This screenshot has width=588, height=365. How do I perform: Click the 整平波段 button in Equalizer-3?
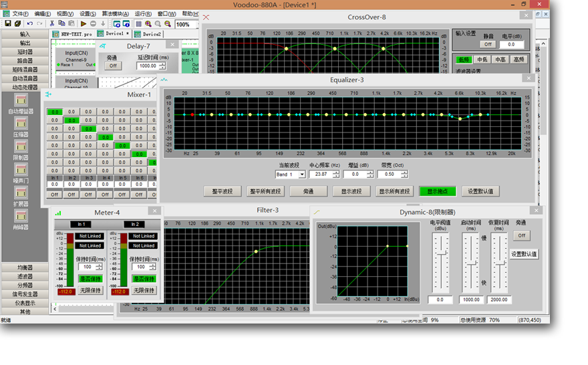tap(223, 191)
